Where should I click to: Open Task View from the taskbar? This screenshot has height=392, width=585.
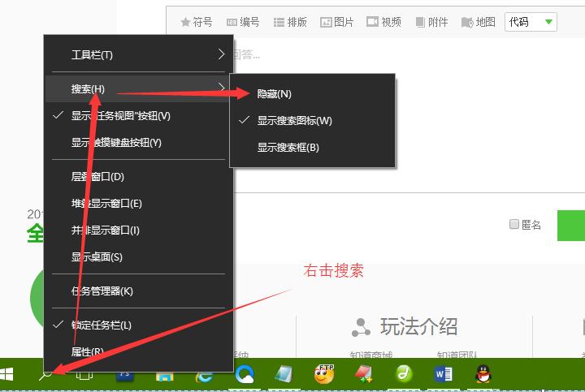coord(84,374)
